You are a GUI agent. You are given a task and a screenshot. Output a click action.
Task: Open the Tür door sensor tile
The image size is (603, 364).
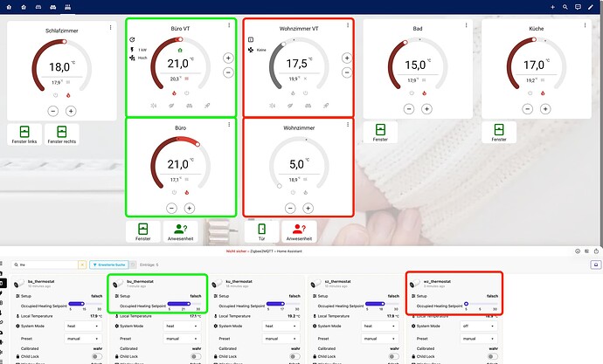tap(262, 230)
